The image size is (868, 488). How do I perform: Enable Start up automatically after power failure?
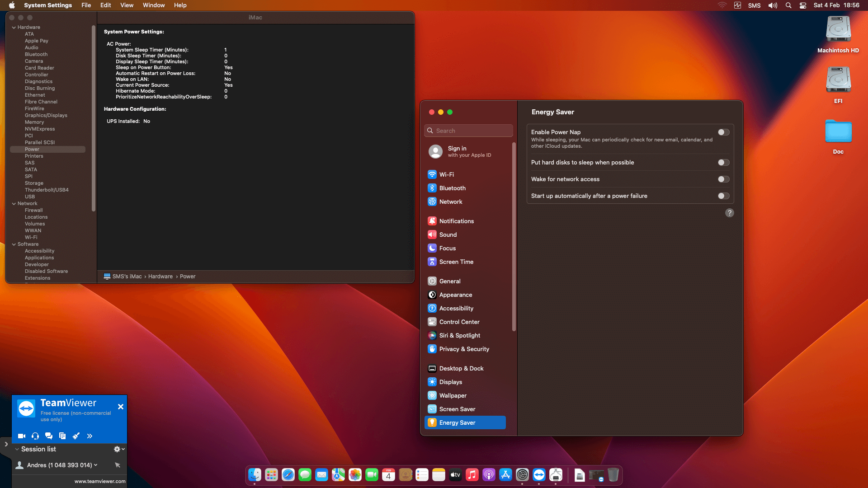[723, 196]
